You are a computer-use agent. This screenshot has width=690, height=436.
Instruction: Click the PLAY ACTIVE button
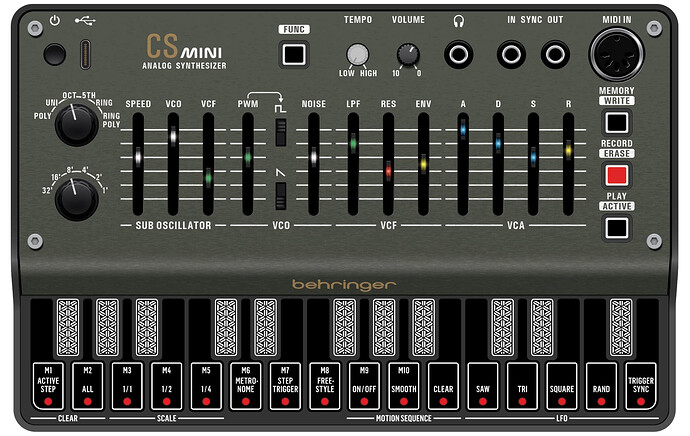pyautogui.click(x=617, y=228)
